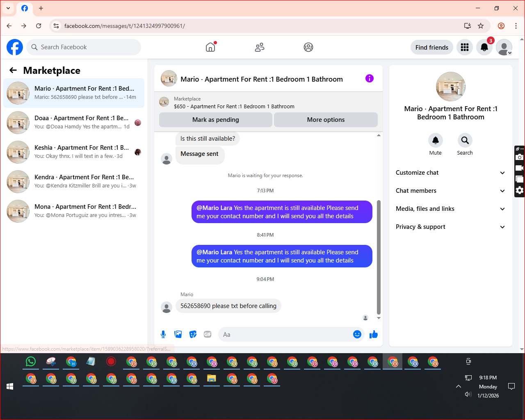Click Mario's large listing thumbnail in side panel
The image size is (525, 420).
pyautogui.click(x=451, y=87)
